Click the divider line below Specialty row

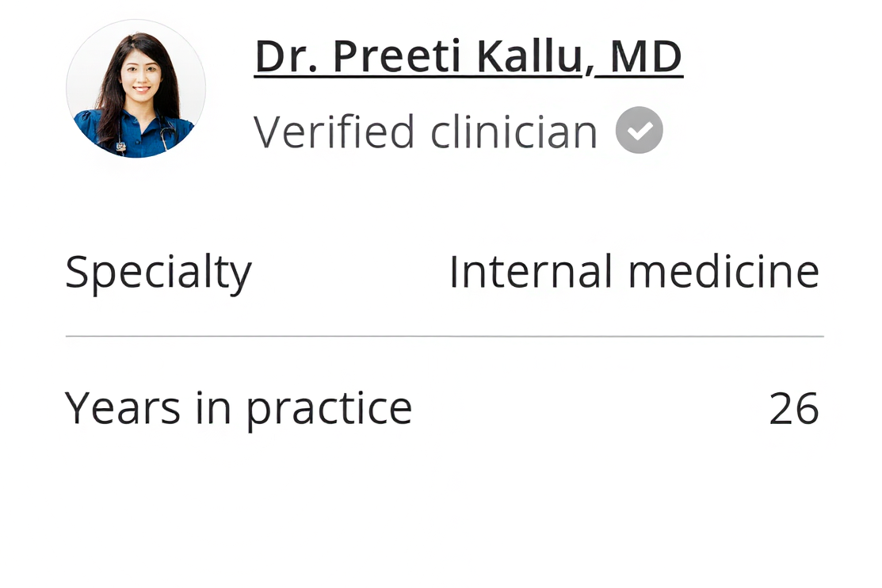coord(445,337)
